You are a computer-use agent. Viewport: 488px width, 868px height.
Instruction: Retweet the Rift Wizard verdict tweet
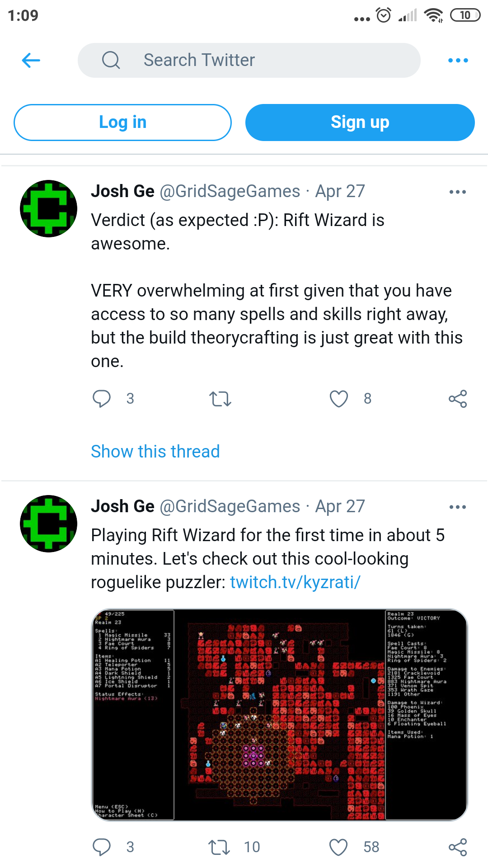click(x=221, y=399)
